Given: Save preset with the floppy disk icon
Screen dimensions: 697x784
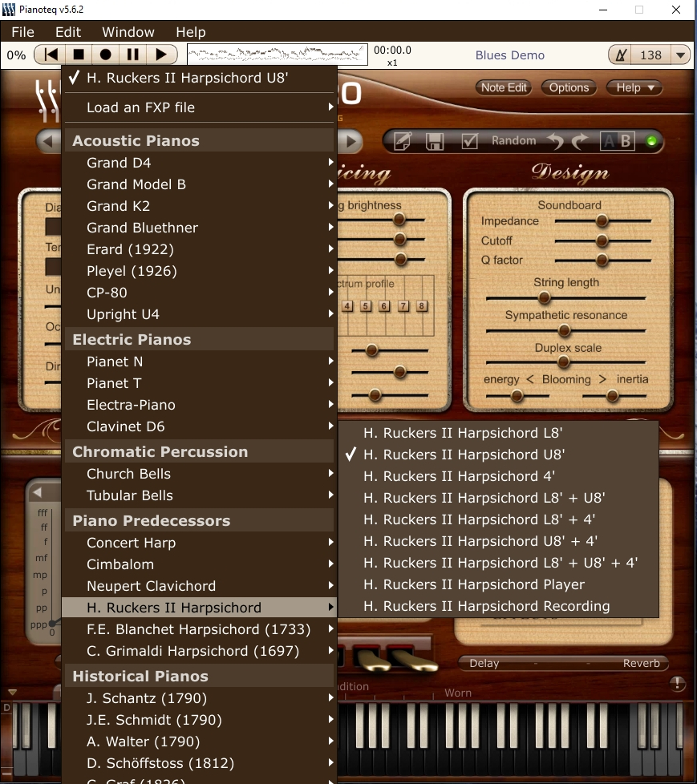Looking at the screenshot, I should (434, 142).
